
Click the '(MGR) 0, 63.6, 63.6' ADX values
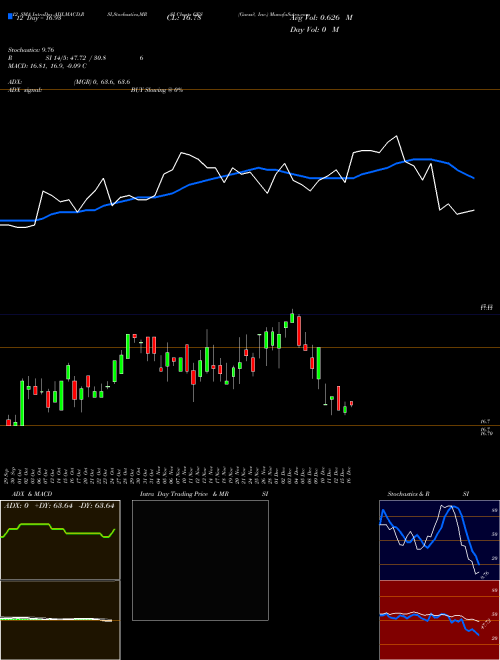(x=102, y=82)
